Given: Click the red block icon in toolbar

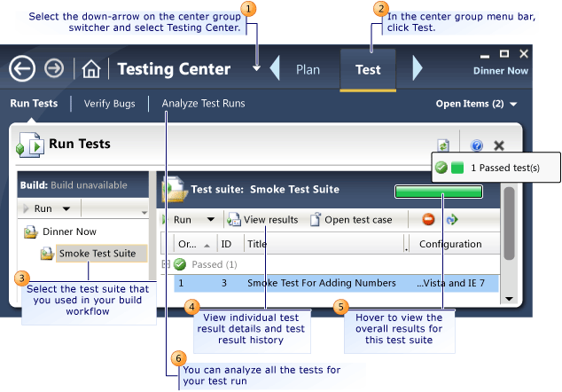Looking at the screenshot, I should [x=428, y=219].
